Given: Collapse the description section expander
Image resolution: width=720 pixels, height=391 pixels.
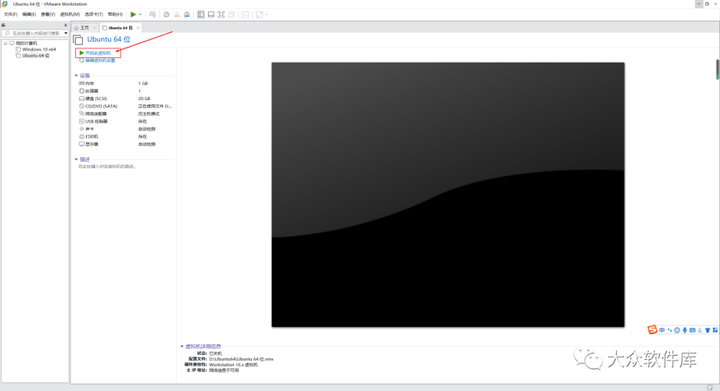Looking at the screenshot, I should [x=76, y=159].
